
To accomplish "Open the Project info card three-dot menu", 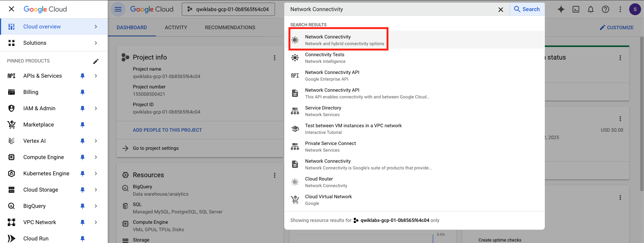I will coord(275,58).
